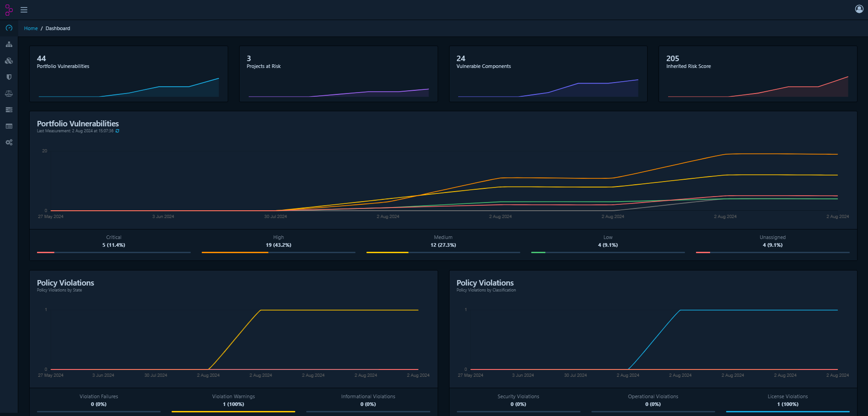The image size is (868, 416).
Task: Toggle the sidebar with hamburger menu
Action: coord(24,10)
